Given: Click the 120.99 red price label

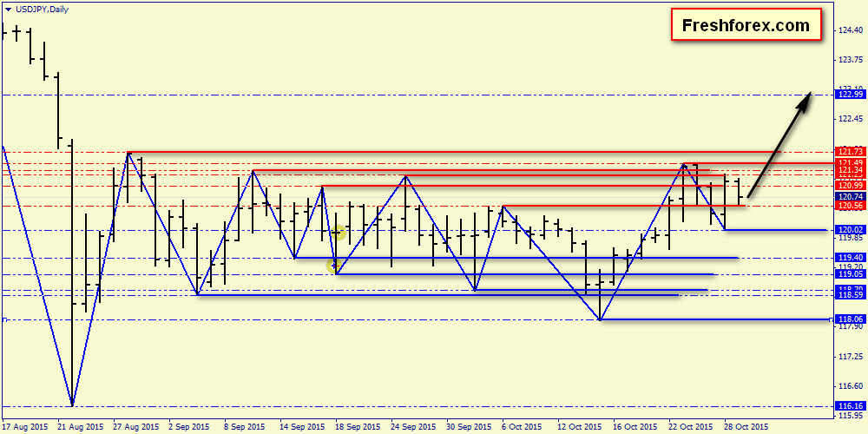Looking at the screenshot, I should [850, 186].
